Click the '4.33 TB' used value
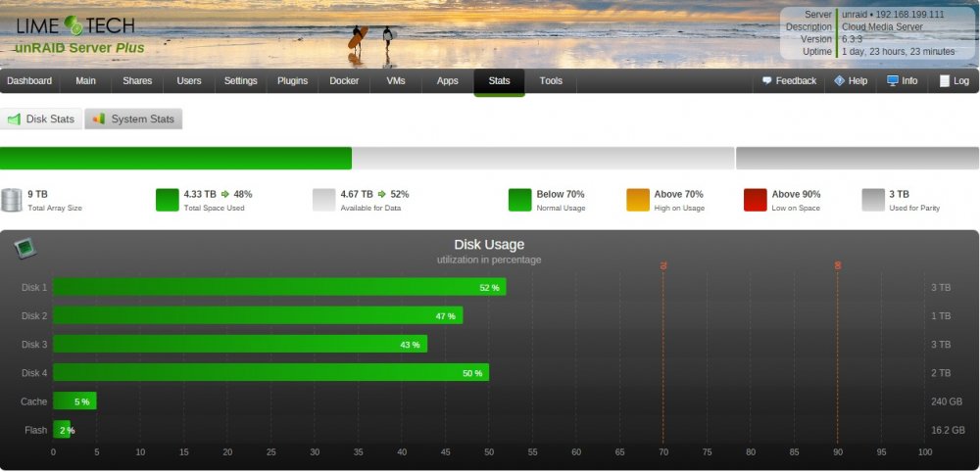The width and height of the screenshot is (980, 472). pyautogui.click(x=200, y=194)
